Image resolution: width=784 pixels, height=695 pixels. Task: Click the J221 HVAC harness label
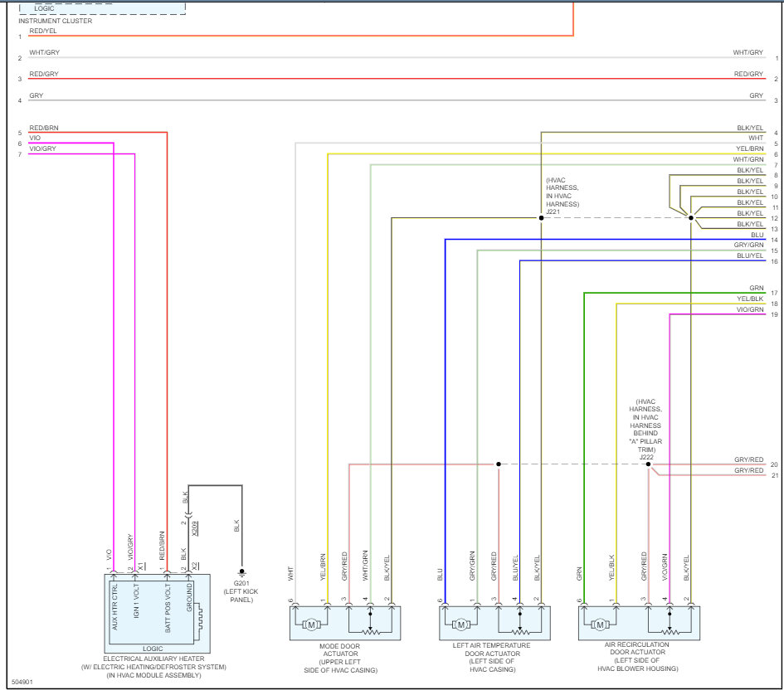(562, 196)
